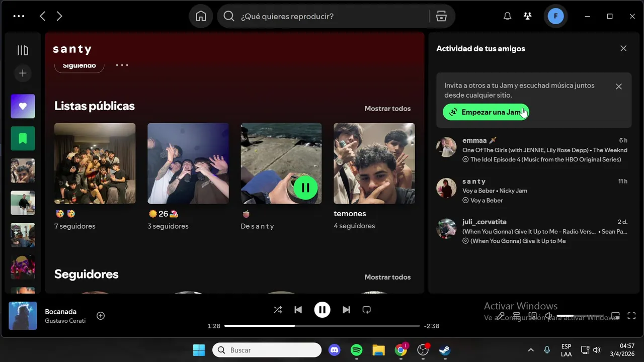Show hidden system tray icons

click(x=531, y=350)
